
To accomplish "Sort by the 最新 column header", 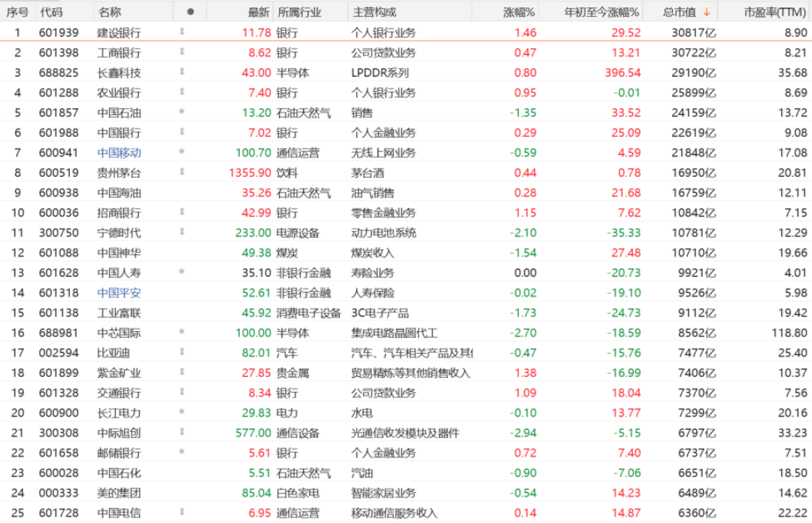I will click(259, 12).
